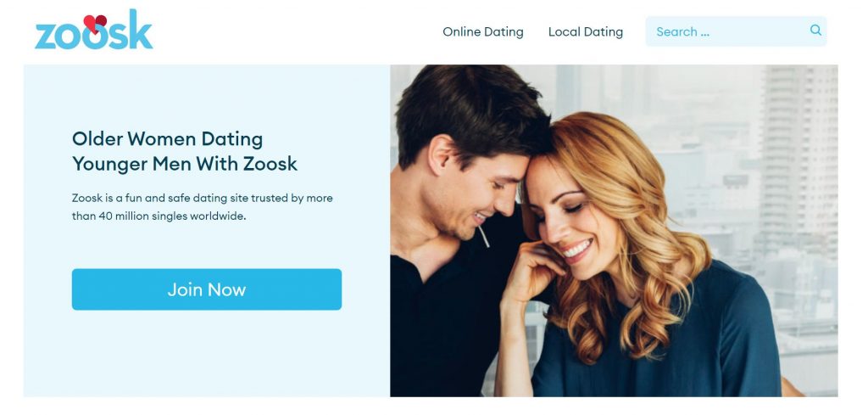Select the blue Join Now button

point(207,289)
